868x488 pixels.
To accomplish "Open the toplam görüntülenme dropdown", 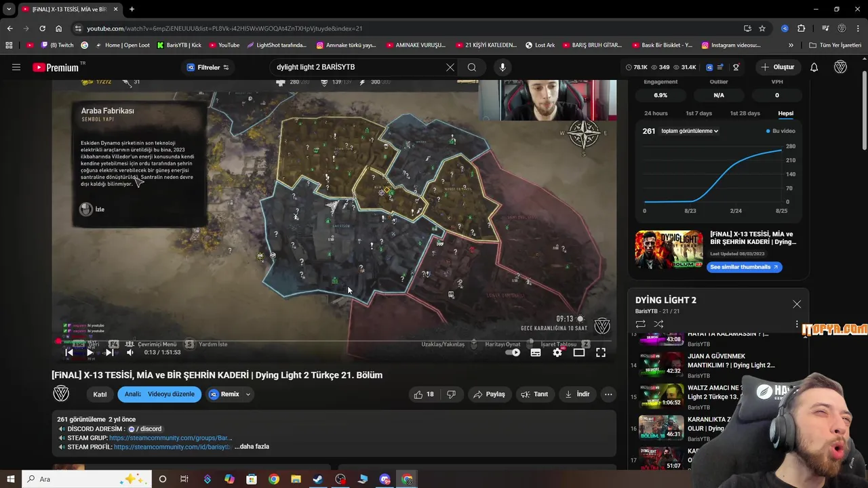I will point(690,131).
